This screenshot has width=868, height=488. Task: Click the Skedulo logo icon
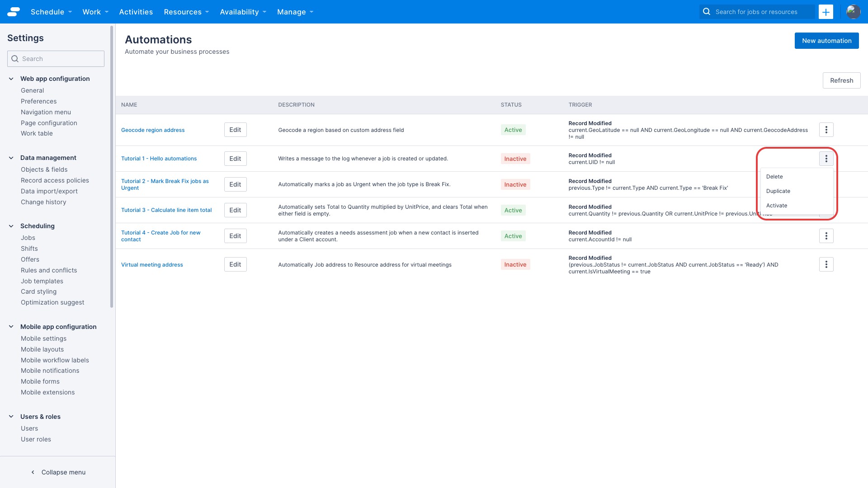tap(14, 12)
